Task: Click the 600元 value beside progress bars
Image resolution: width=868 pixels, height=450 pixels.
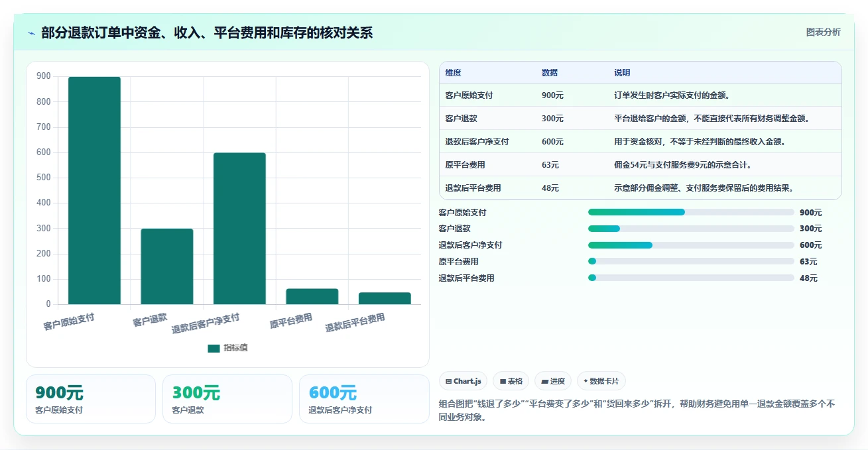Action: coord(810,245)
